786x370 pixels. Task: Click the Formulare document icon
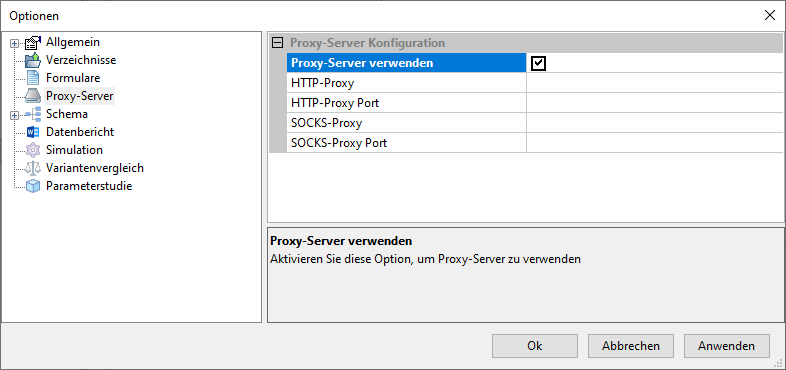pyautogui.click(x=33, y=78)
